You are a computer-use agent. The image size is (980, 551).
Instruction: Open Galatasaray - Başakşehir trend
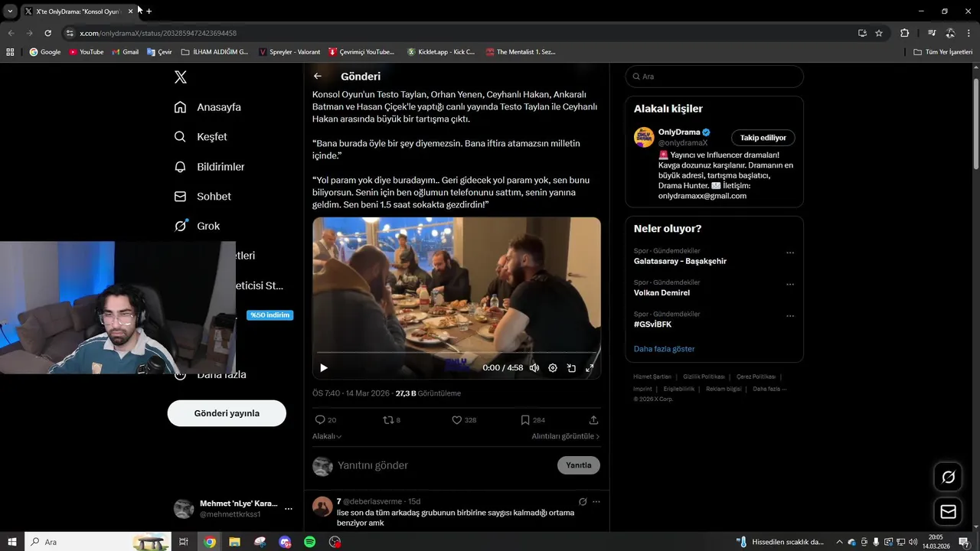point(680,261)
